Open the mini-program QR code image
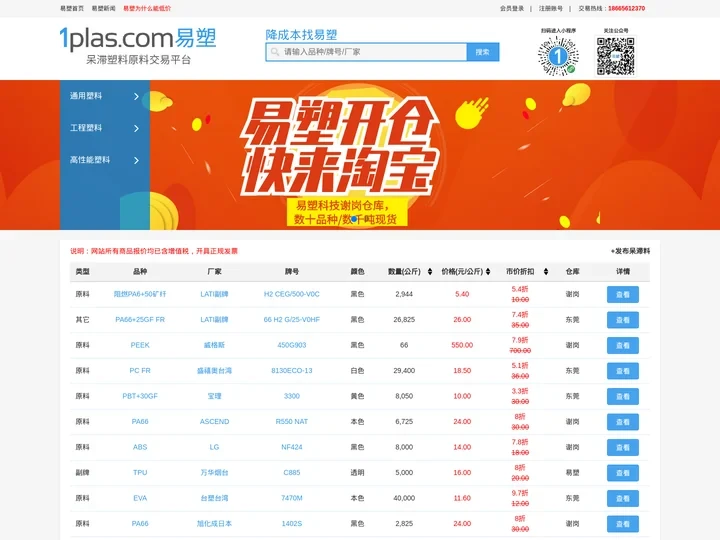This screenshot has height=540, width=720. click(x=558, y=56)
